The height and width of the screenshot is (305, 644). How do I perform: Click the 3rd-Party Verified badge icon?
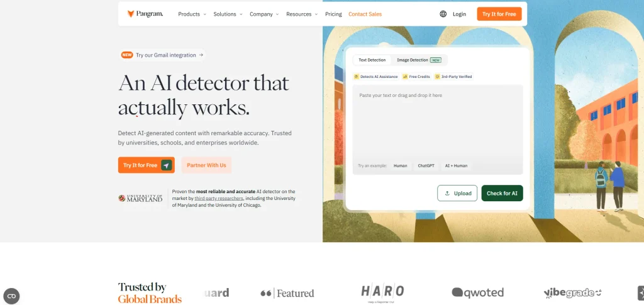[x=438, y=77]
